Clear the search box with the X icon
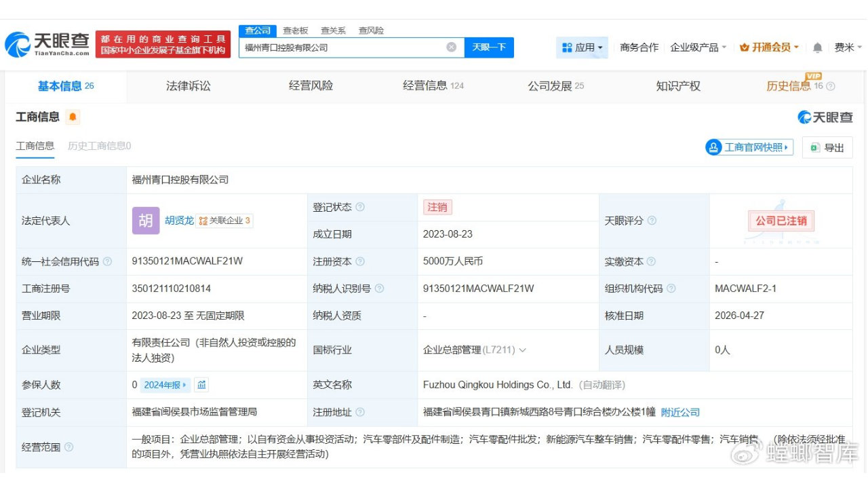Image resolution: width=868 pixels, height=488 pixels. 452,47
